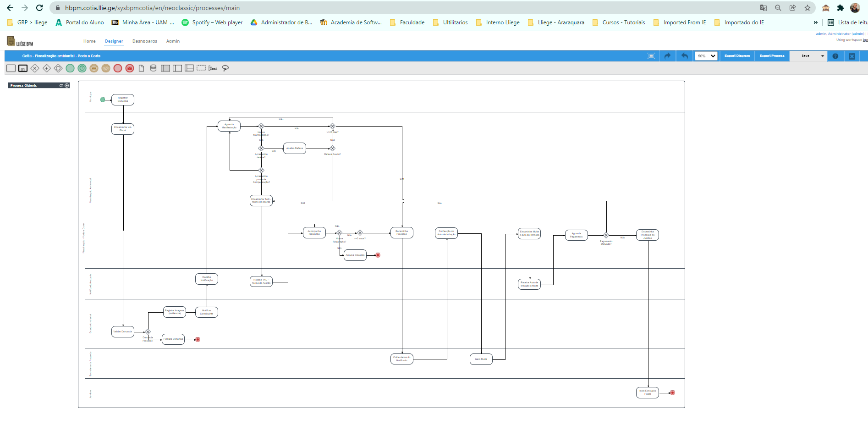The width and height of the screenshot is (868, 447).
Task: Select the exclusive gateway (X diamond) tool
Action: coord(35,68)
